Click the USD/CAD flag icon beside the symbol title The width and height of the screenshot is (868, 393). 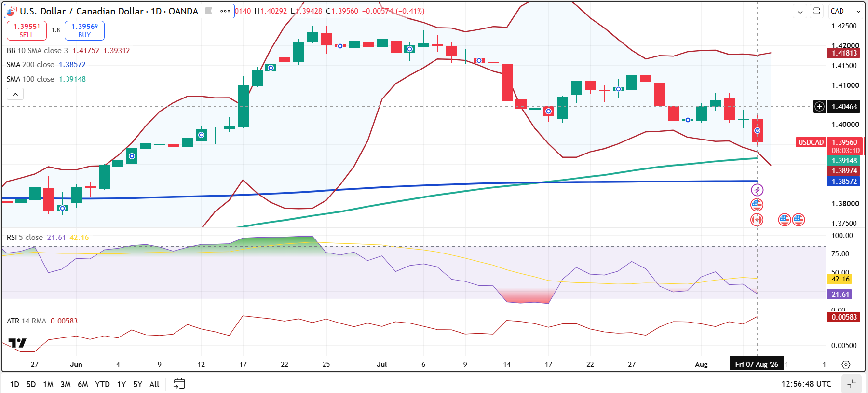(x=12, y=11)
